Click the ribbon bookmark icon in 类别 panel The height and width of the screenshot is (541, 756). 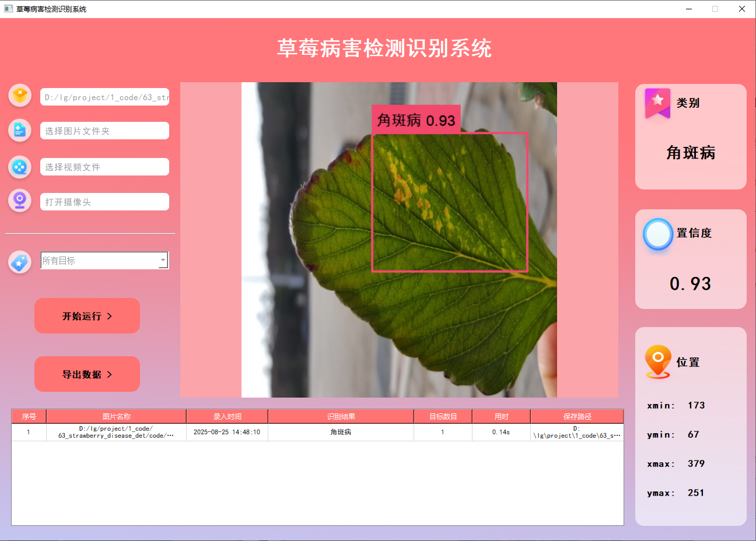[x=657, y=103]
